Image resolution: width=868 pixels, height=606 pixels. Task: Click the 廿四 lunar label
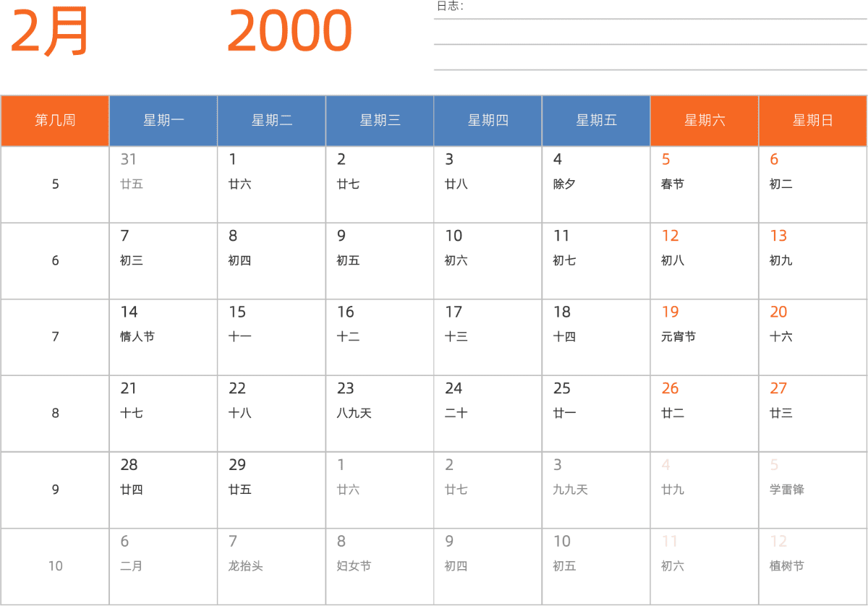click(132, 490)
